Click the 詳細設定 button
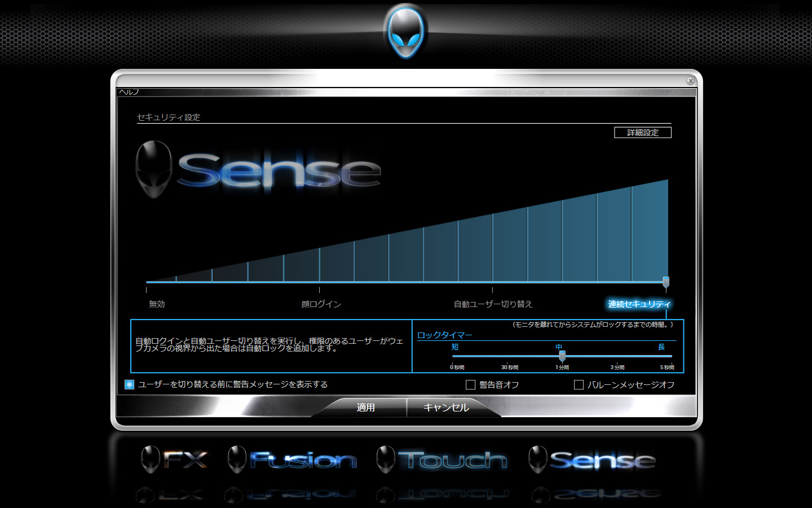This screenshot has height=508, width=812. (x=643, y=133)
